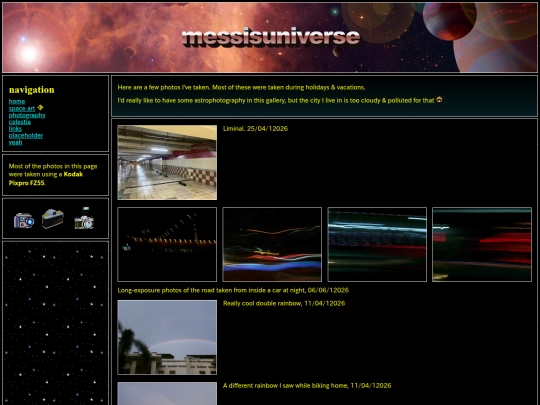Image resolution: width=540 pixels, height=405 pixels.
Task: Open the home navigation link
Action: [x=17, y=102]
